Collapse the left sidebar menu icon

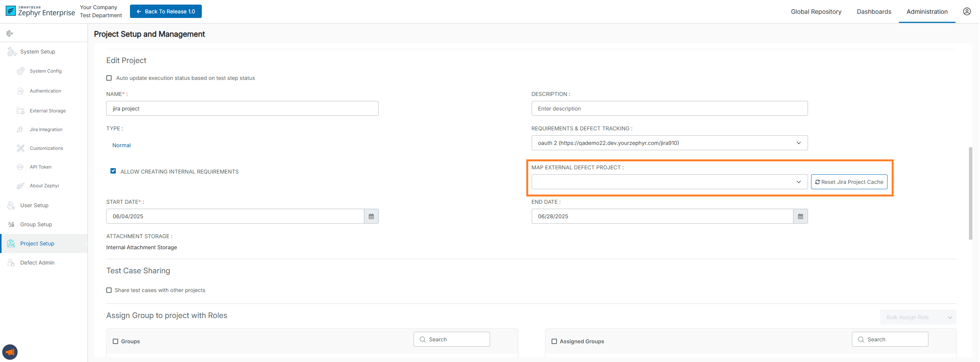point(10,33)
